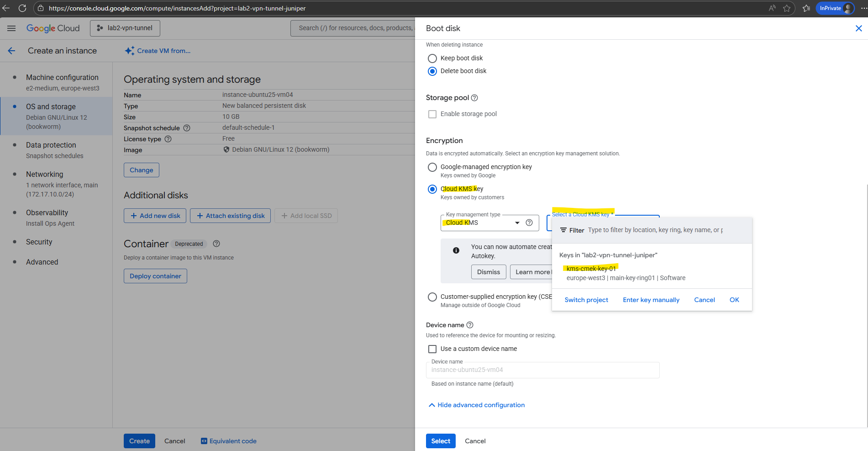Click the read aloud icon in the address bar

coord(772,8)
